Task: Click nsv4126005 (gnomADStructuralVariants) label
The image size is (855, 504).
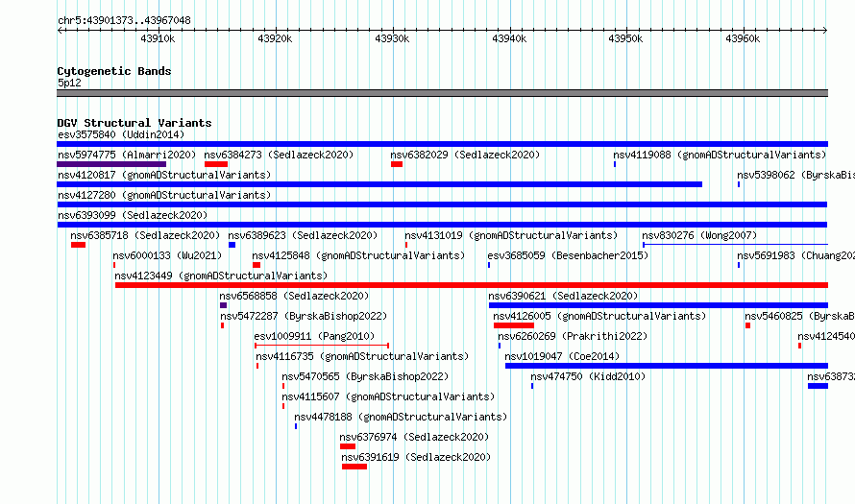Action: 599,316
